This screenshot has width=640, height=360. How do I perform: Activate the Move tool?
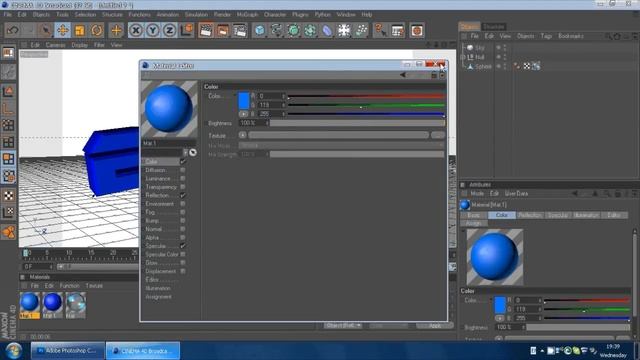coord(62,30)
